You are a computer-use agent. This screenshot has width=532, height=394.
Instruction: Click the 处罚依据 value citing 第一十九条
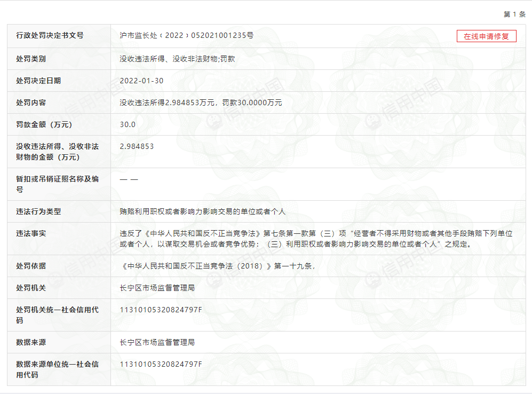[220, 266]
